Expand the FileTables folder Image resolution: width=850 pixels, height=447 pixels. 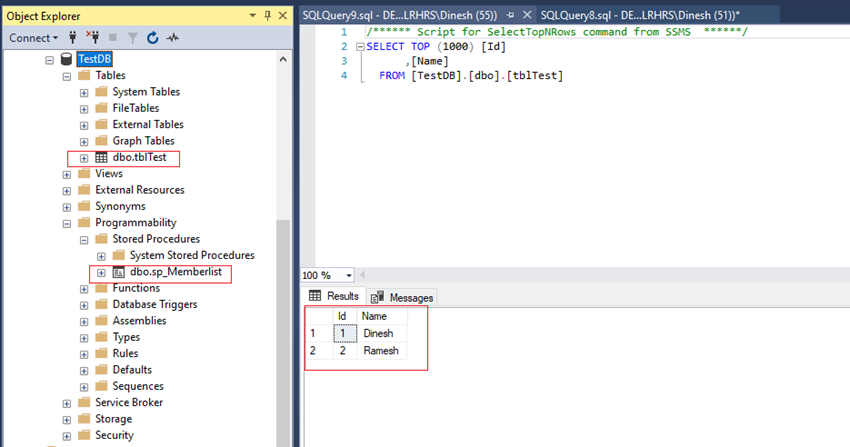point(84,109)
